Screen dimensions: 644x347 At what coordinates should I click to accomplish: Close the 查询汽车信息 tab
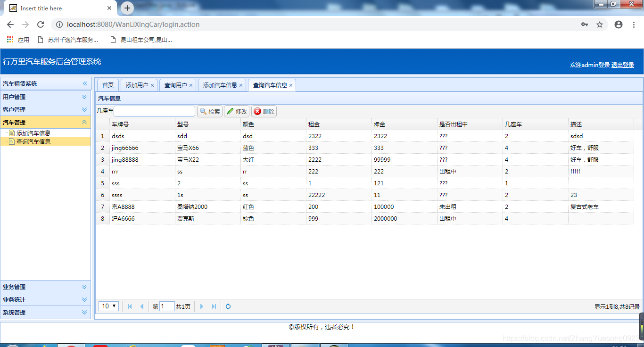291,86
